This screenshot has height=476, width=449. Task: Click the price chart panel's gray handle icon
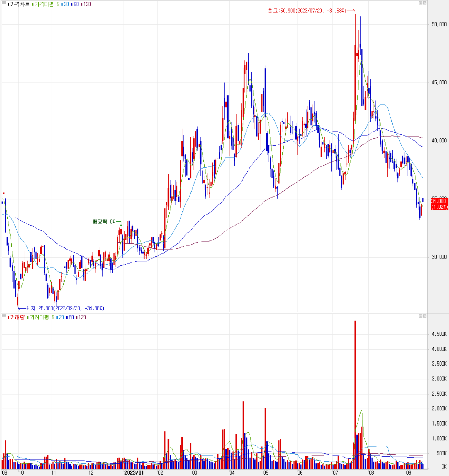(x=4, y=3)
